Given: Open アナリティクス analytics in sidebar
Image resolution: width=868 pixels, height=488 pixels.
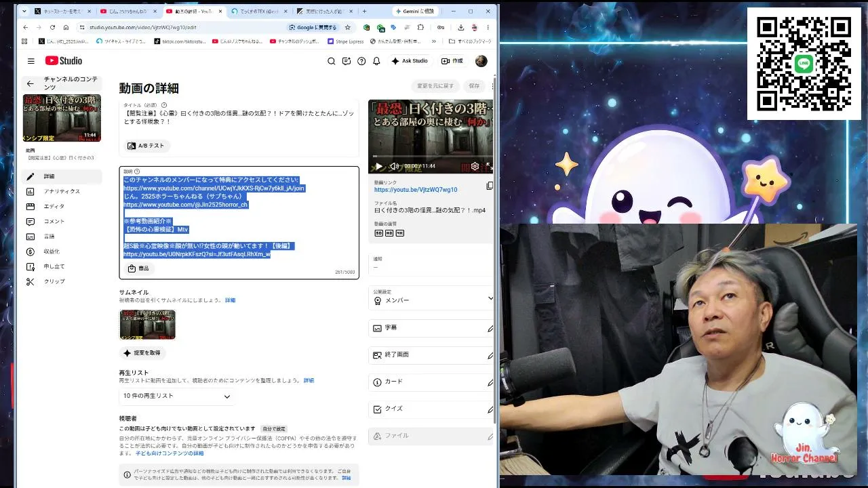Looking at the screenshot, I should point(61,191).
